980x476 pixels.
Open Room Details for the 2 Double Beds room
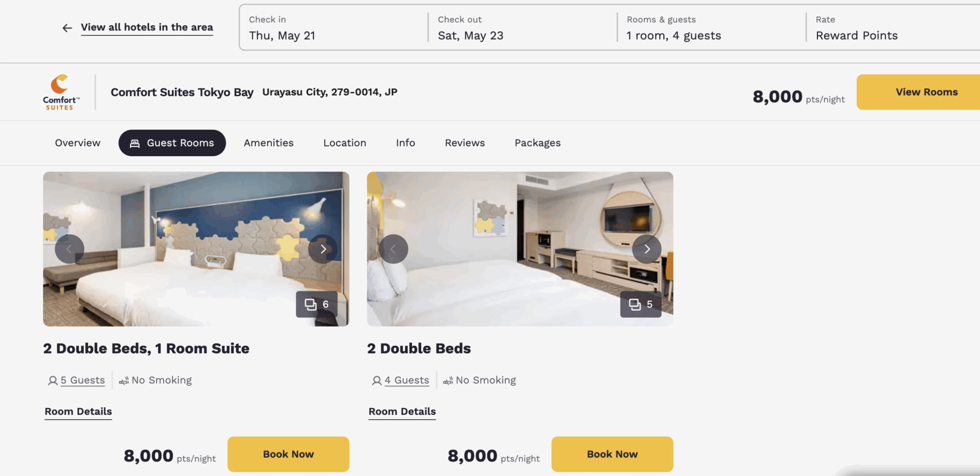point(402,412)
